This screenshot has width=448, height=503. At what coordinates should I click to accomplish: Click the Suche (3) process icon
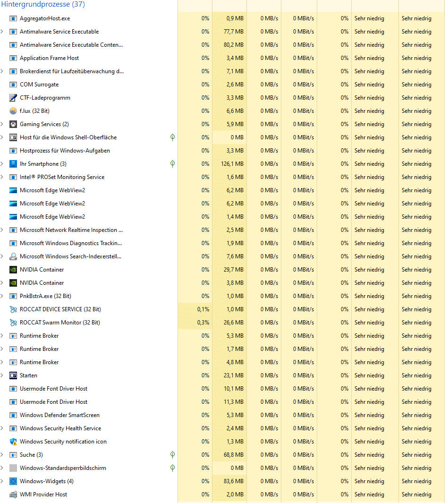pos(13,455)
